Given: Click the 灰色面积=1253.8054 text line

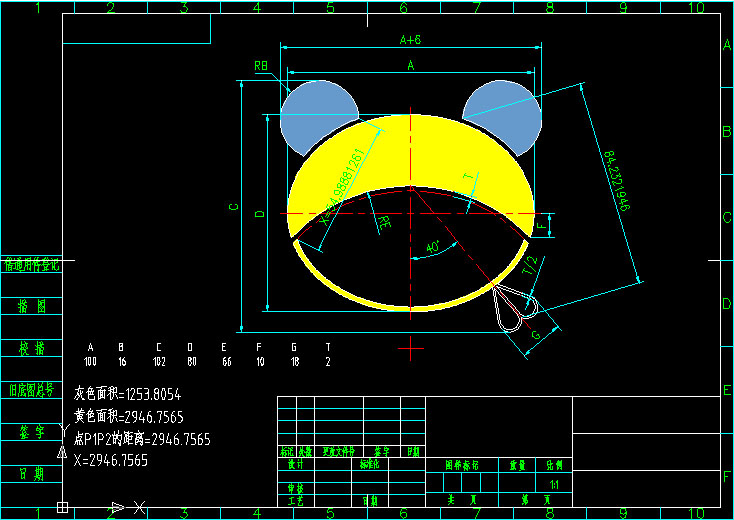Looking at the screenshot, I should pyautogui.click(x=128, y=395).
